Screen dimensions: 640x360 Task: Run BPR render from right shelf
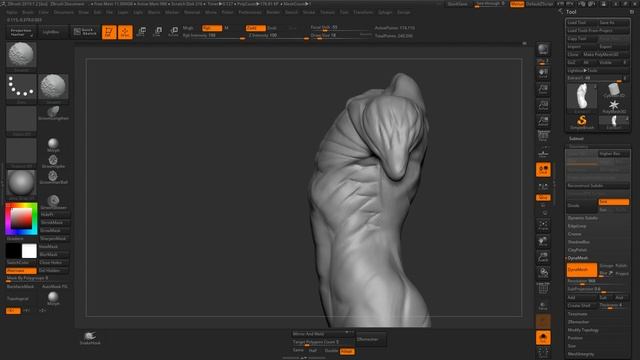543,49
